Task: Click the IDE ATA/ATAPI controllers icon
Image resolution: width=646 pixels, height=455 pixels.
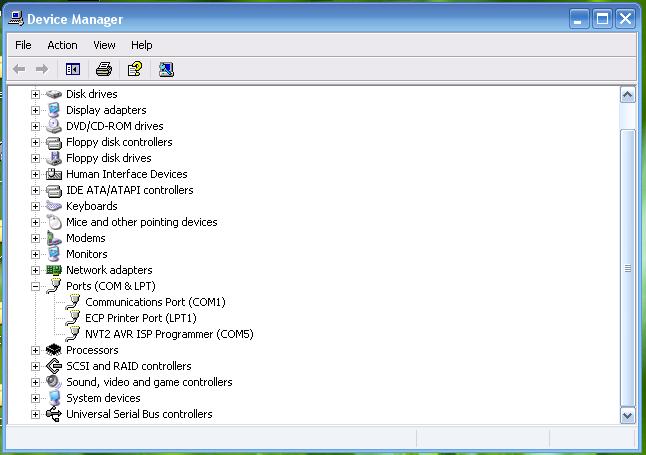Action: pos(54,190)
